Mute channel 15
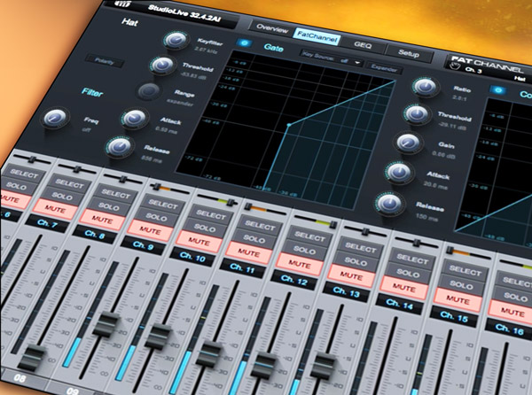 click(458, 300)
